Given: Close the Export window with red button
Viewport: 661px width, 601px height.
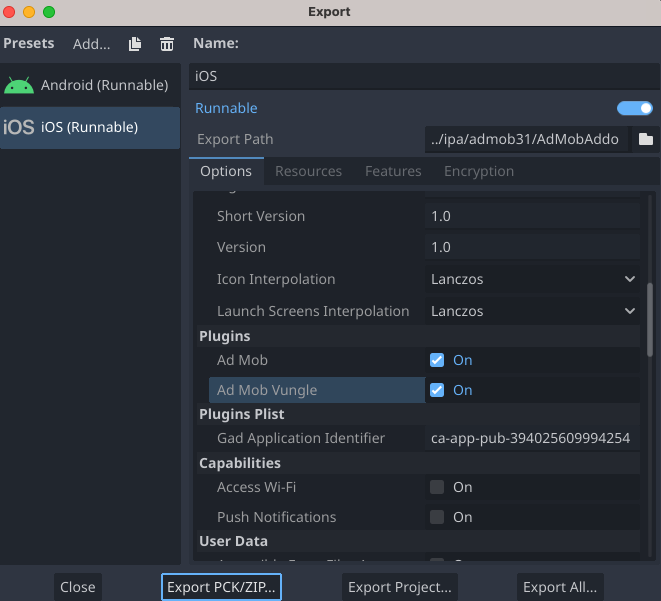Looking at the screenshot, I should point(9,12).
